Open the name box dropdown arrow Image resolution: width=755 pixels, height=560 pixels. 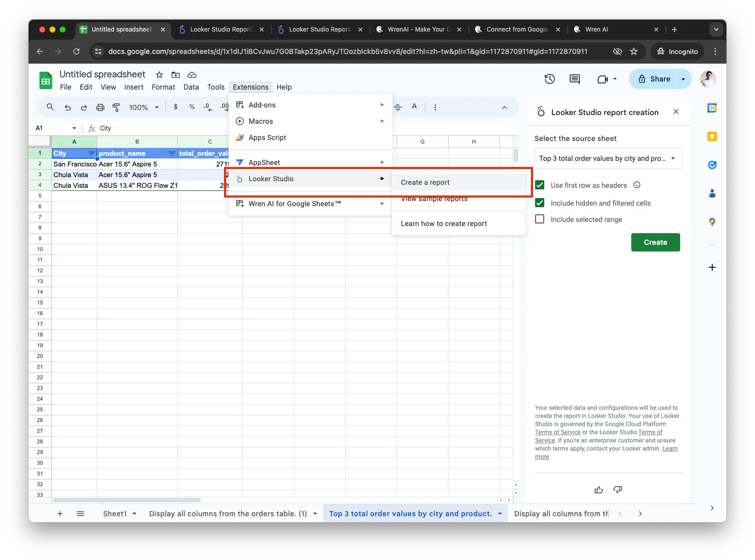click(x=74, y=128)
